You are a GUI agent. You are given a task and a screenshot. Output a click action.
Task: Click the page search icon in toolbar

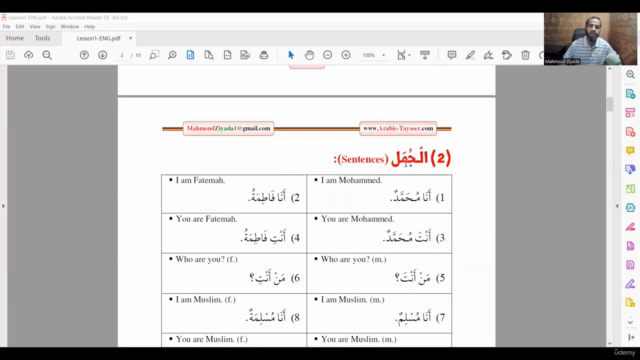[x=209, y=55]
